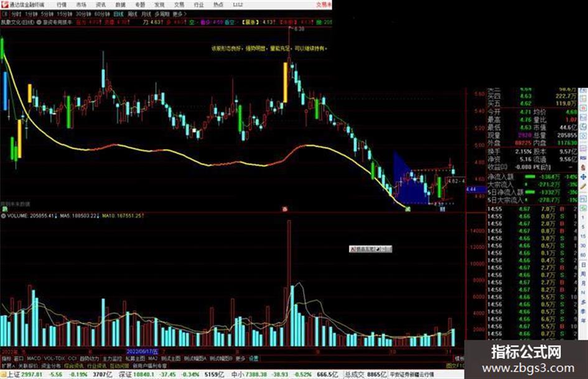Click the dollar money-bag icon in right sidebar

(x=583, y=167)
